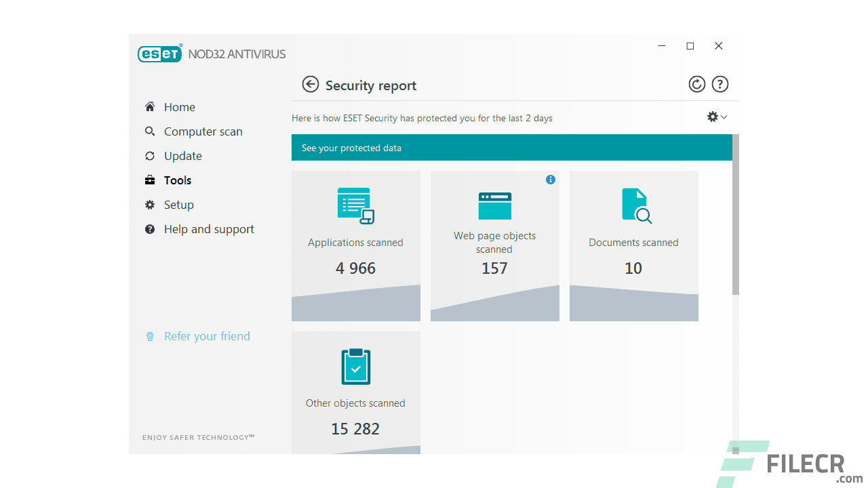Click the refresh icon in the header
Screen dimensions: 868x488
(x=696, y=84)
